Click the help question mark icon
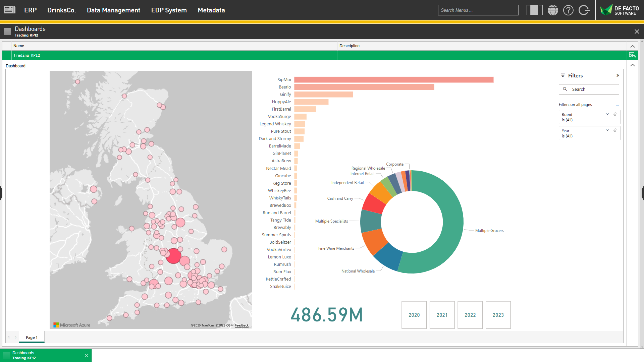Screen dimensions: 644x362 pos(568,10)
